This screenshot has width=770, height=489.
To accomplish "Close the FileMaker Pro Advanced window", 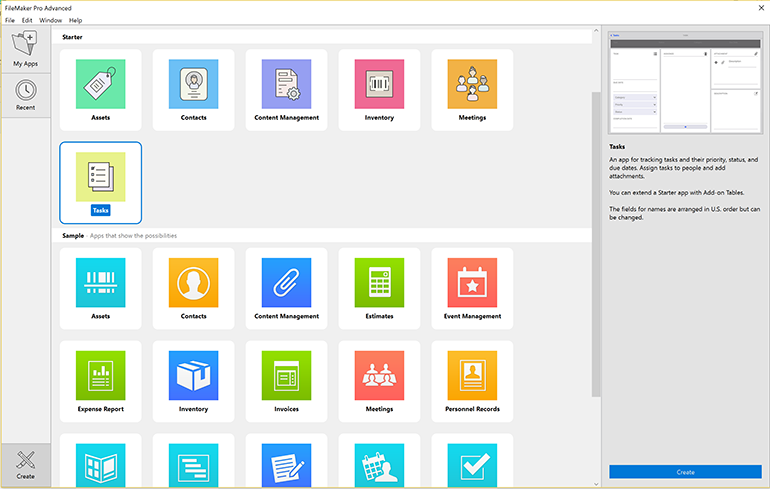I will tap(761, 8).
